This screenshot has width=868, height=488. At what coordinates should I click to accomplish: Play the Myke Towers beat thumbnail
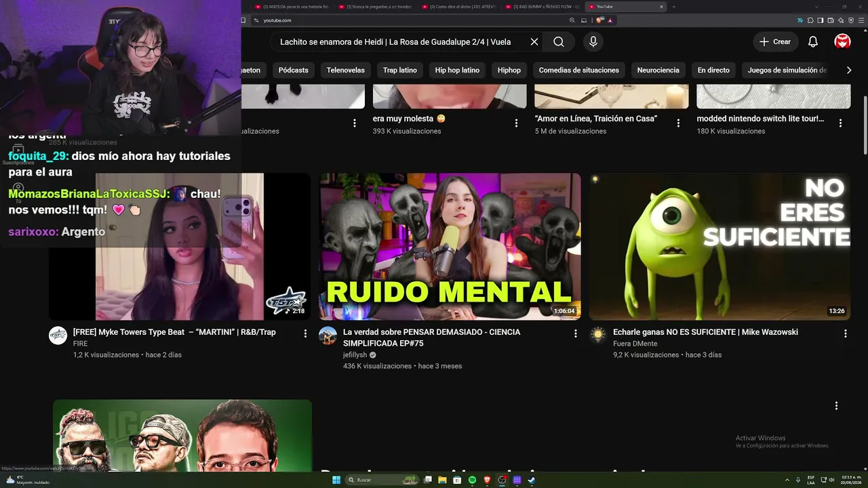point(180,246)
